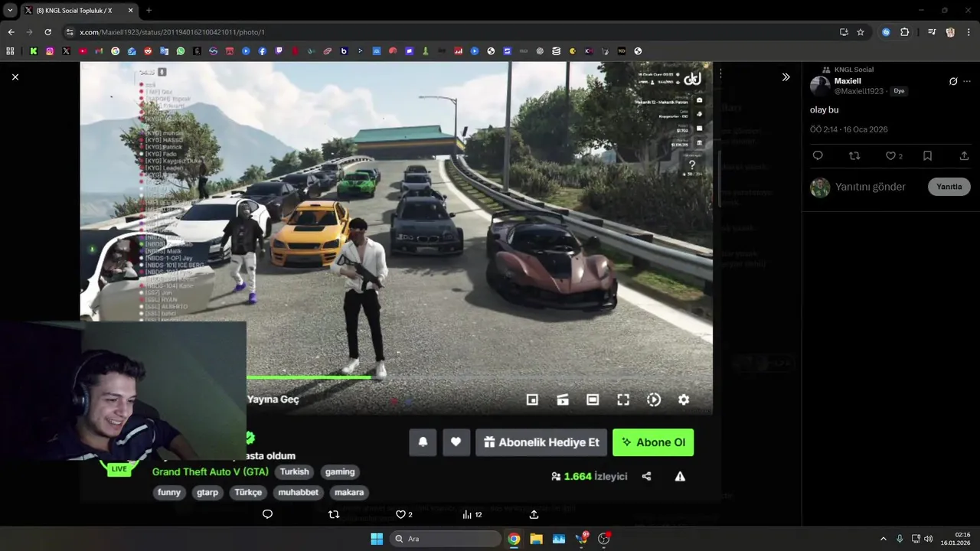980x551 pixels.
Task: Click the microphone tray icon
Action: 900,539
